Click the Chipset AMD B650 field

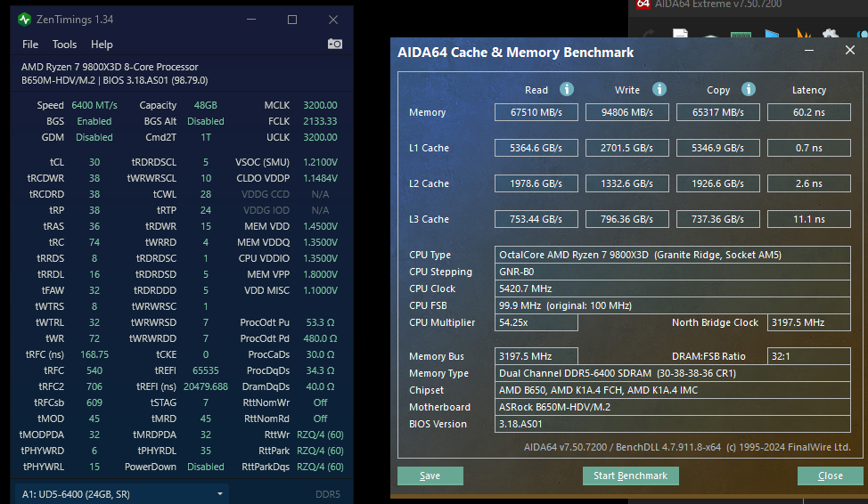(673, 390)
